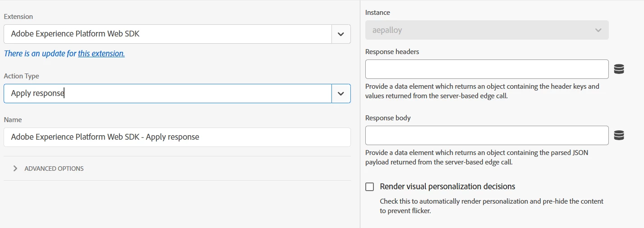Open data element picker for Response headers
The height and width of the screenshot is (228, 644).
tap(619, 69)
